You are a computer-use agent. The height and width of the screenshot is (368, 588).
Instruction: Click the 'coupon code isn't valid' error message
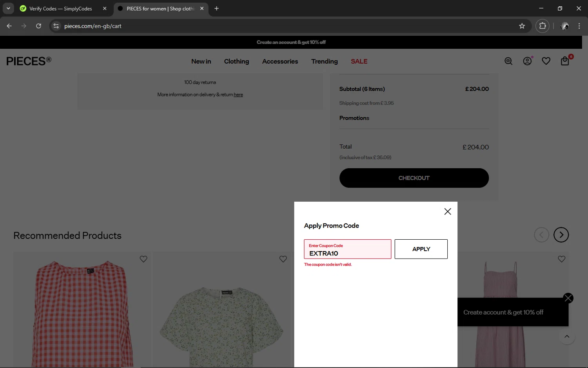328,264
